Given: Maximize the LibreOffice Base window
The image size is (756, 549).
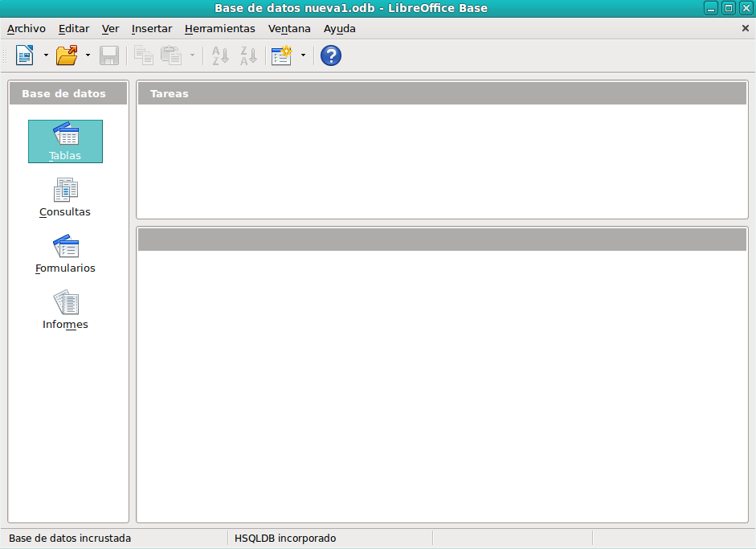Looking at the screenshot, I should tap(729, 8).
